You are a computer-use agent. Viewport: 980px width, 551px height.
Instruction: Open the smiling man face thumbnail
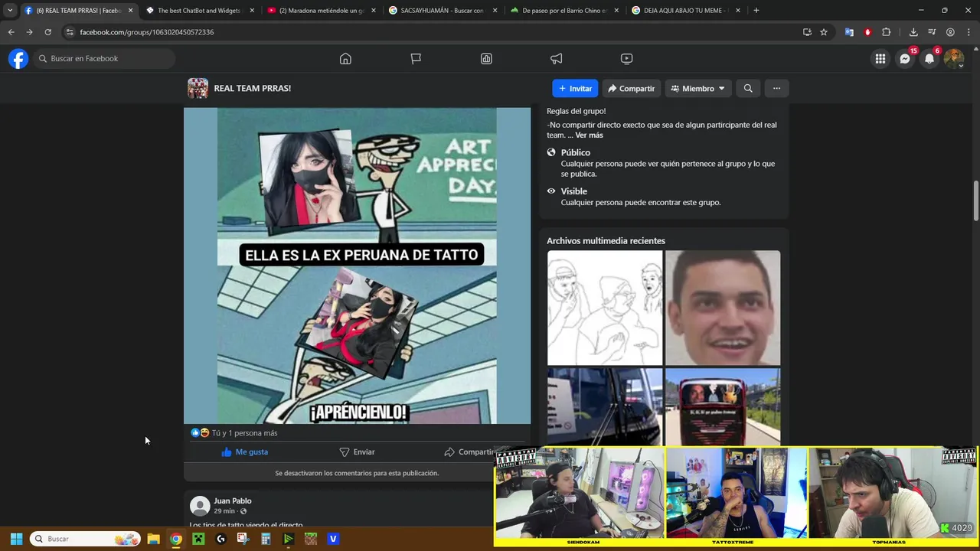[x=723, y=308]
